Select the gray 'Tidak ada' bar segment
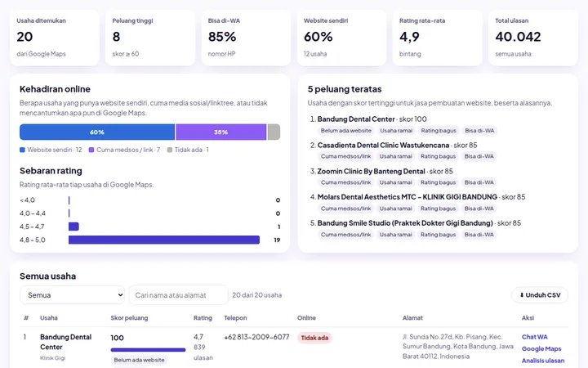This screenshot has width=588, height=368. point(274,132)
